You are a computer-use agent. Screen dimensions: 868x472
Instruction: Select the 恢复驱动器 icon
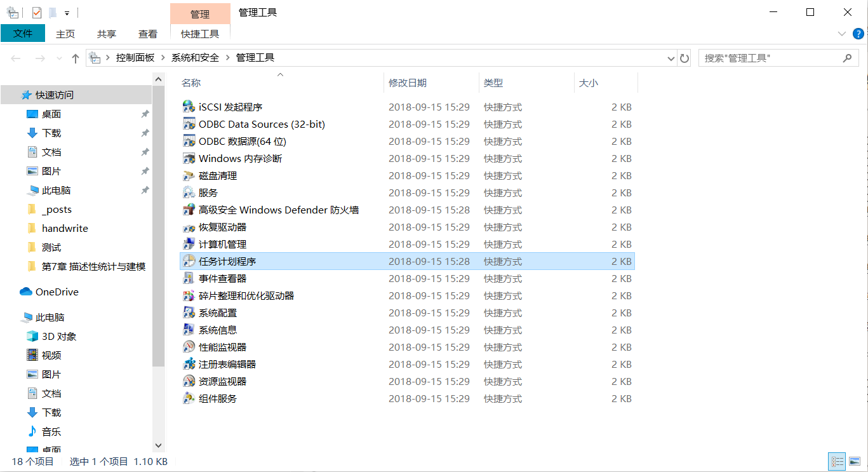point(189,227)
